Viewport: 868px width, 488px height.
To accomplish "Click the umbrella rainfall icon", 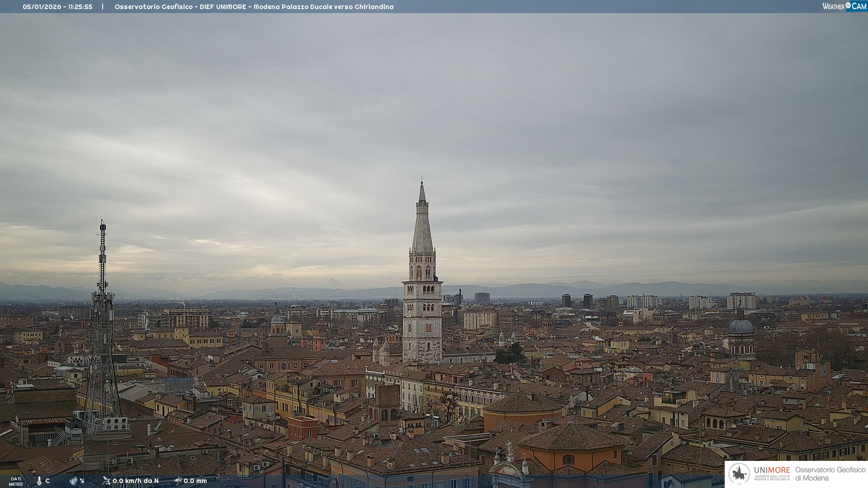I will [178, 481].
